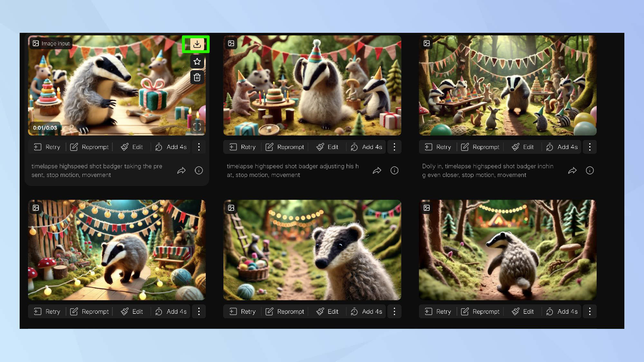Expand the three-dot menu for the bottom-right video
The image size is (644, 362).
click(x=590, y=311)
